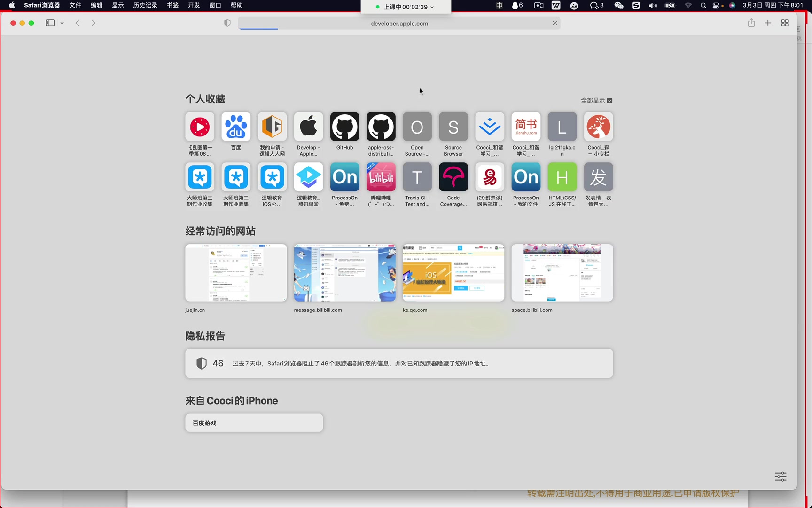
Task: Expand the 上课中 timer menu
Action: coord(433,7)
